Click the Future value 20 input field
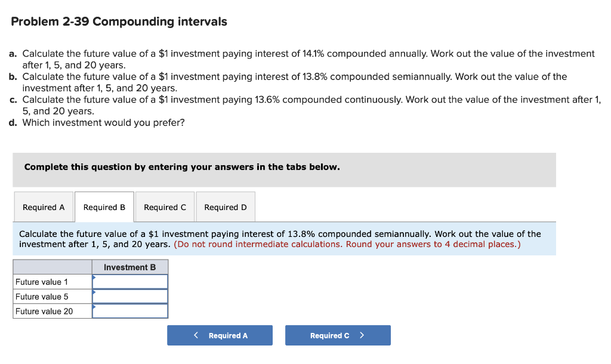Image resolution: width=611 pixels, height=364 pixels. (x=131, y=310)
